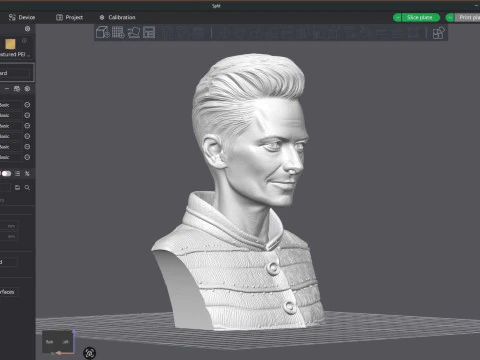Open the first Basic filament dropdown
The image size is (480, 360).
[x=11, y=105]
